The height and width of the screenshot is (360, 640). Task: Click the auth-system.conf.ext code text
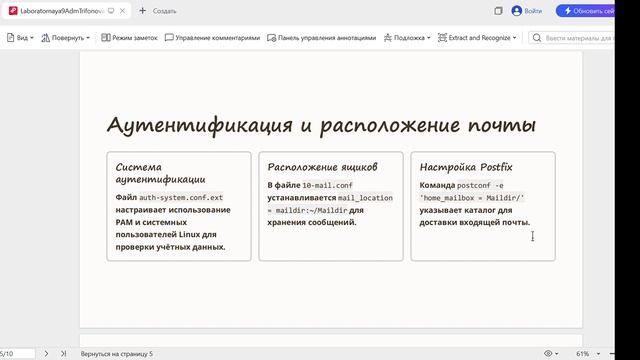click(x=181, y=198)
